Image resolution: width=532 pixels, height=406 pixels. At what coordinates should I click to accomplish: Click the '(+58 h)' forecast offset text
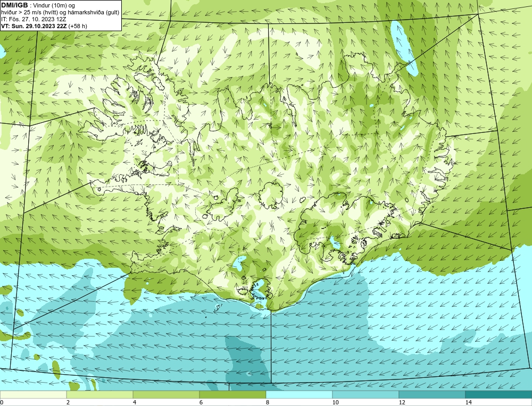tap(78, 26)
